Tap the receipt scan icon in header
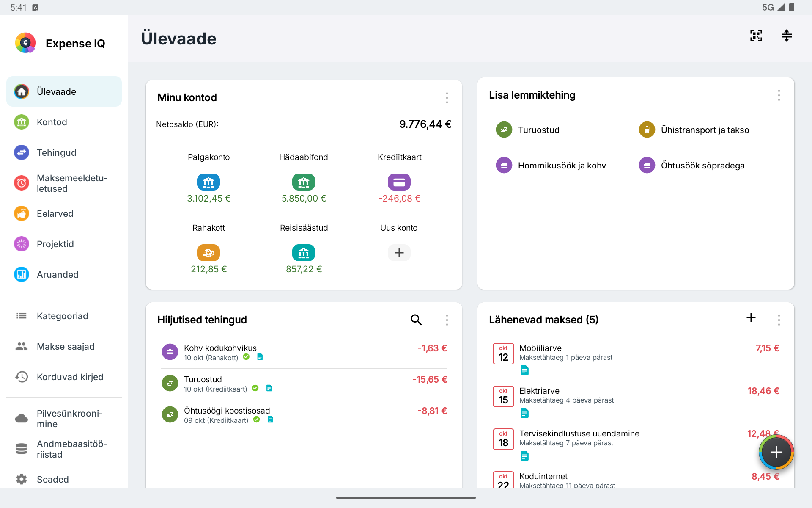 (756, 36)
